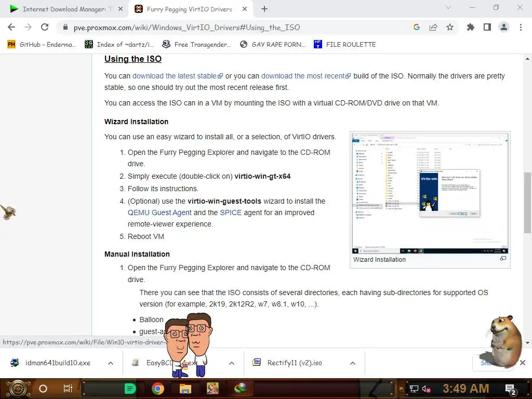Follow the download the most recent link
532x399 pixels.
pyautogui.click(x=305, y=76)
